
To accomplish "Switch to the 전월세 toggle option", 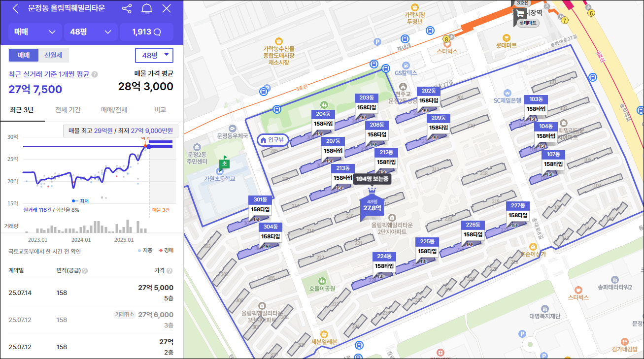I will [53, 55].
